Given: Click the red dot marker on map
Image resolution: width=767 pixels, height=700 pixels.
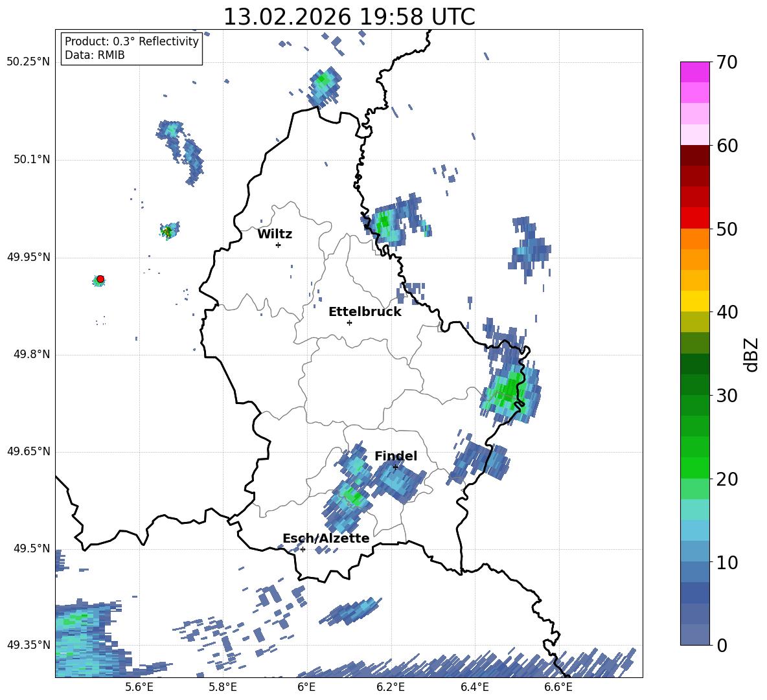Looking at the screenshot, I should (100, 279).
